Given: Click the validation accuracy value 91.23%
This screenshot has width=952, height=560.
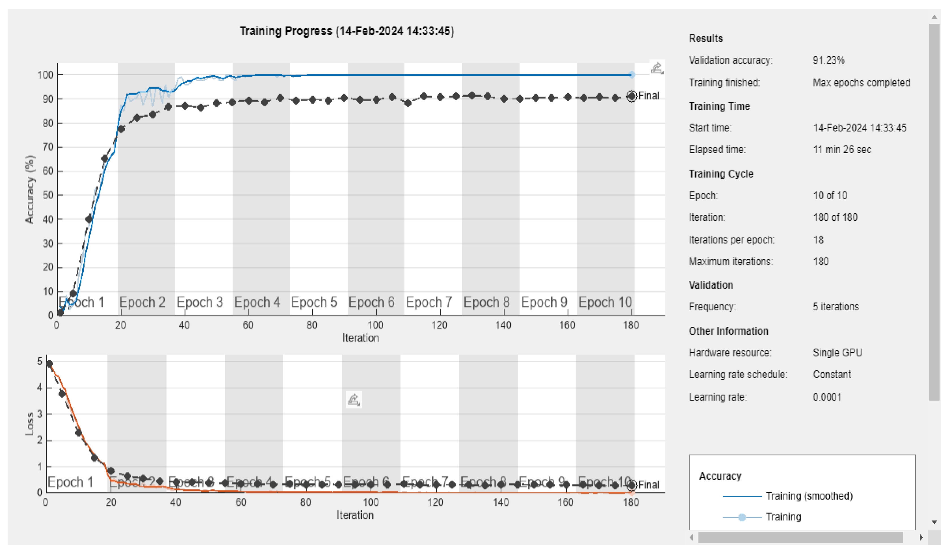Looking at the screenshot, I should click(x=828, y=60).
